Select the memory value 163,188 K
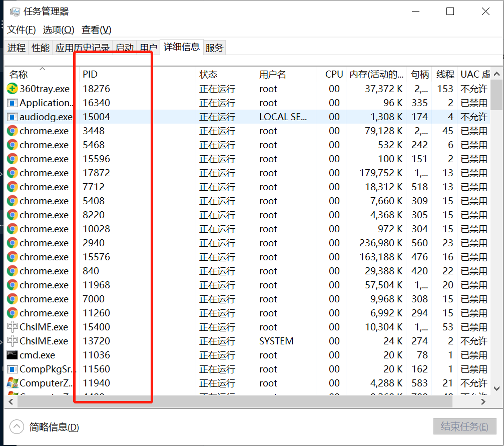Image resolution: width=504 pixels, height=446 pixels. (381, 257)
